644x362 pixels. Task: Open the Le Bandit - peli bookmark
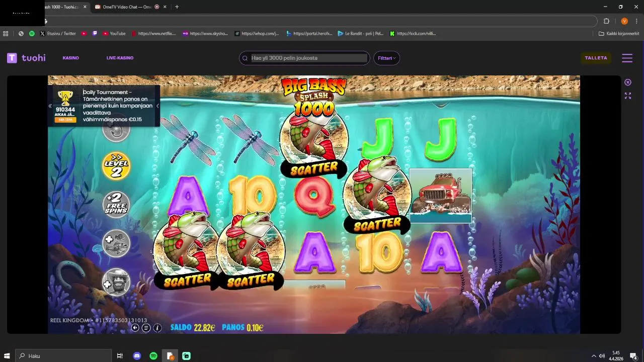(x=361, y=34)
